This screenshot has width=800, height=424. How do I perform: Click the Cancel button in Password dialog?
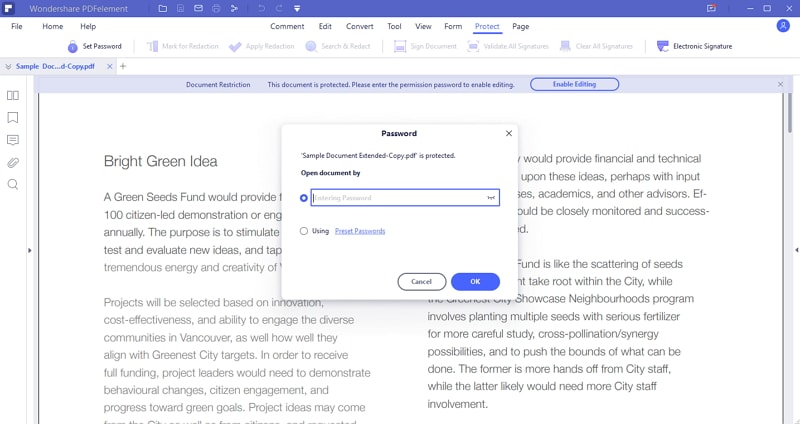pyautogui.click(x=421, y=282)
